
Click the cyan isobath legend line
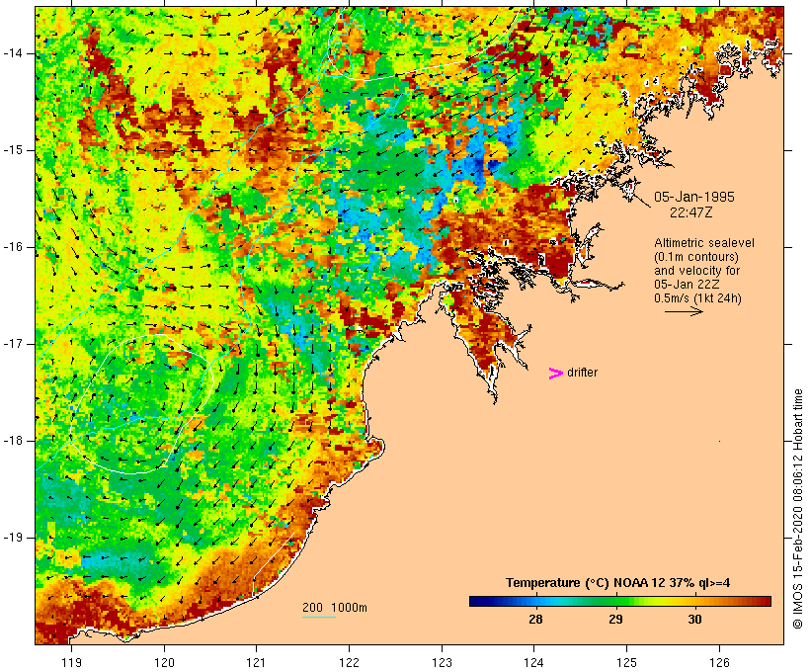[319, 617]
